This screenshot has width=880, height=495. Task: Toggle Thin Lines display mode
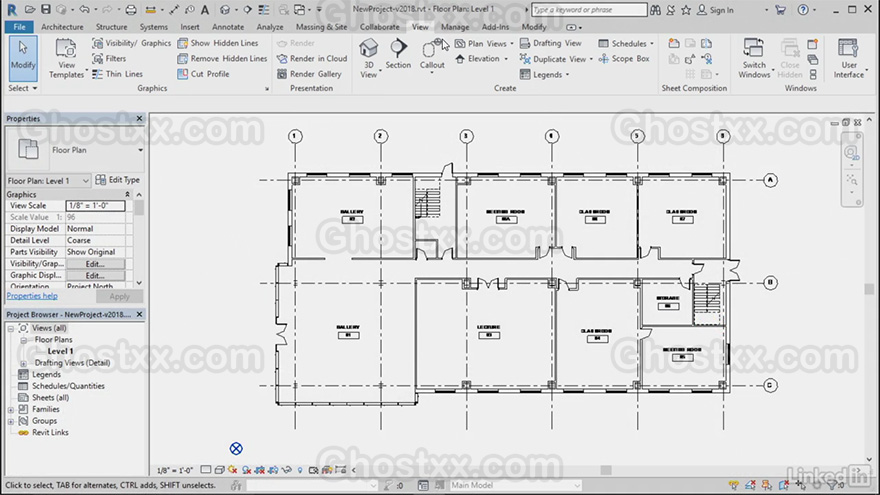pyautogui.click(x=117, y=74)
